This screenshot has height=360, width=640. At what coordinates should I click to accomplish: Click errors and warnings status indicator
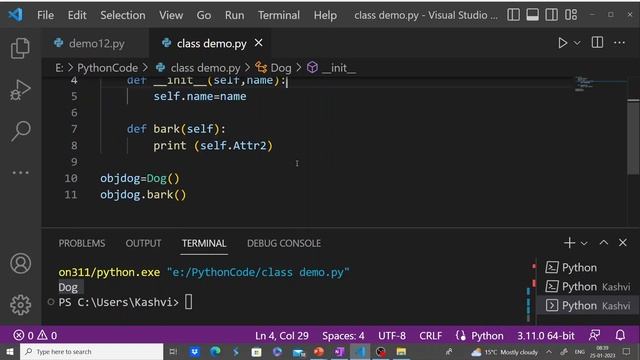(35, 336)
